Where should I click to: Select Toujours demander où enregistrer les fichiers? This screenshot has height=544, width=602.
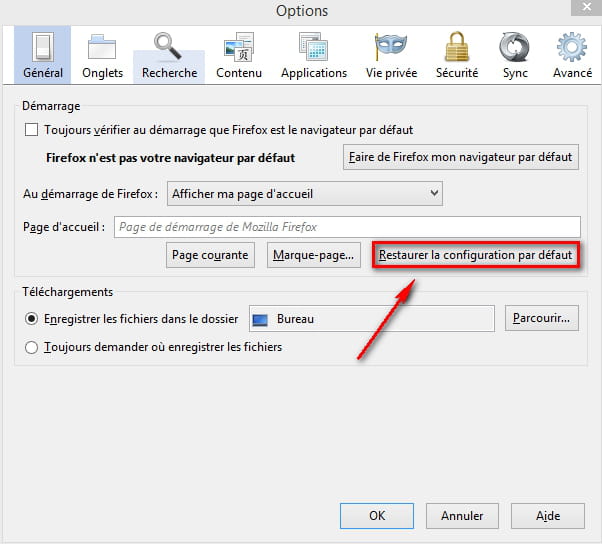(31, 347)
